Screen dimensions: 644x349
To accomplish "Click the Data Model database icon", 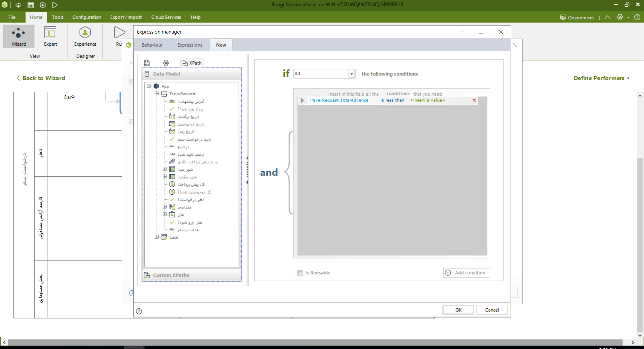I will 147,74.
